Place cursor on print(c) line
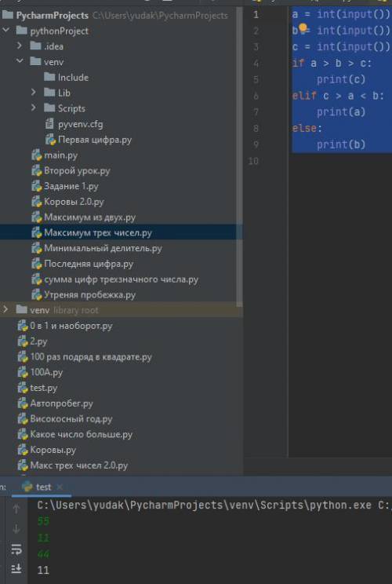This screenshot has width=392, height=584. [x=341, y=79]
